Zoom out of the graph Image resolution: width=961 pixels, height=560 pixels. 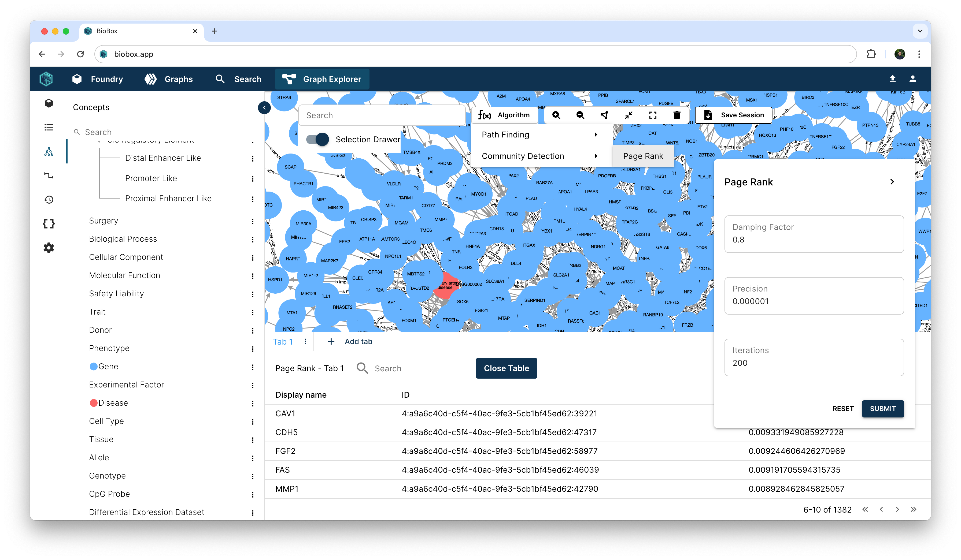[581, 115]
